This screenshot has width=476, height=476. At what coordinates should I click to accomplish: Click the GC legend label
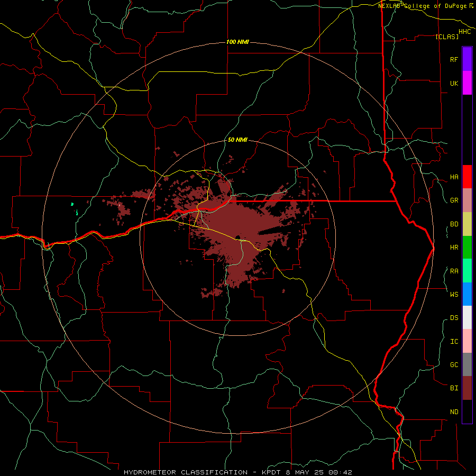[454, 364]
